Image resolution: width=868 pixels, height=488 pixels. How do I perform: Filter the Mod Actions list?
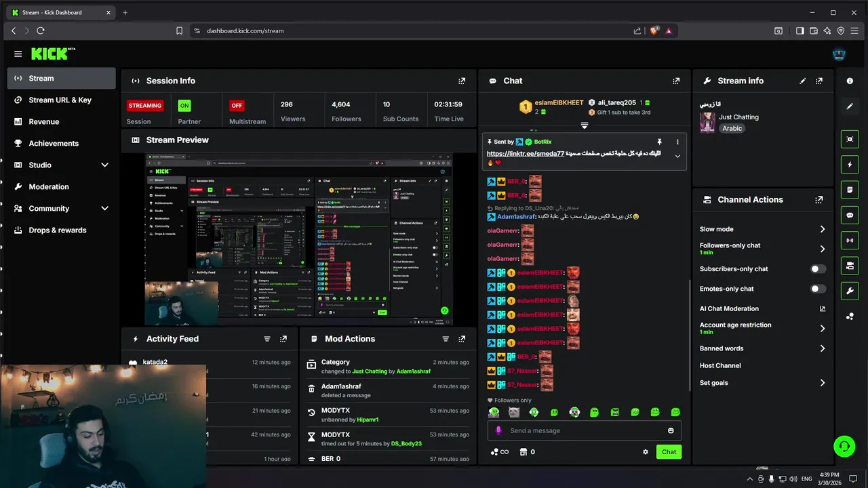(x=446, y=339)
